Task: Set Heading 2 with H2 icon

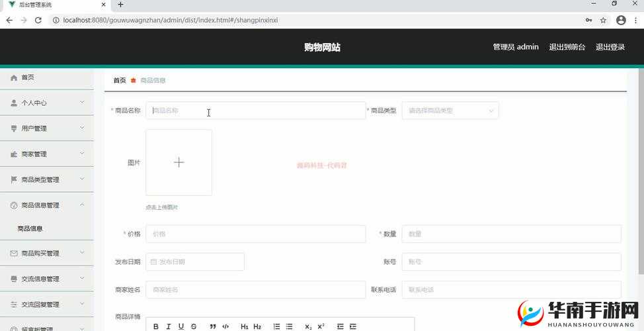Action: point(257,326)
